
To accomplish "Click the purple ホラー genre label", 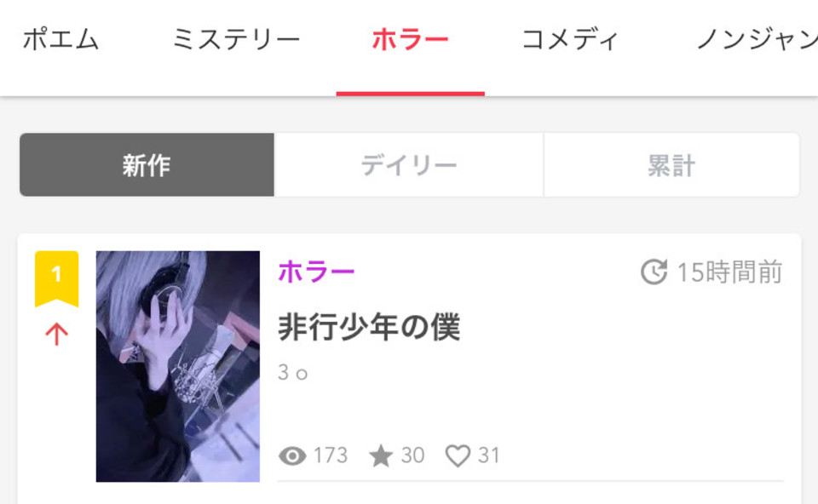I will click(316, 272).
